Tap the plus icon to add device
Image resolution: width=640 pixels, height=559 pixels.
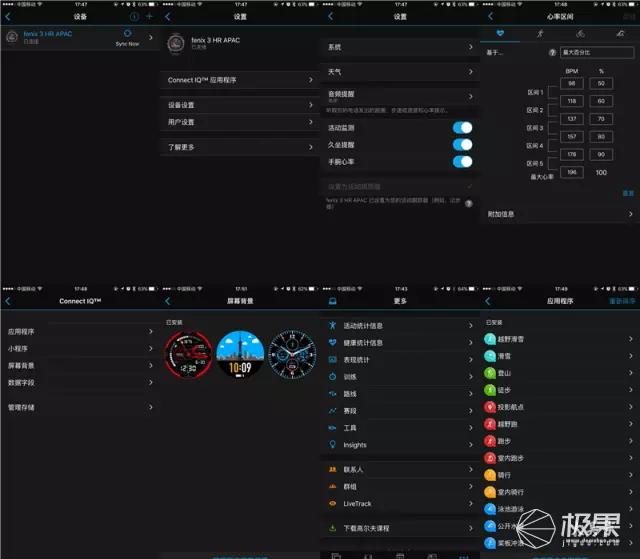point(149,16)
